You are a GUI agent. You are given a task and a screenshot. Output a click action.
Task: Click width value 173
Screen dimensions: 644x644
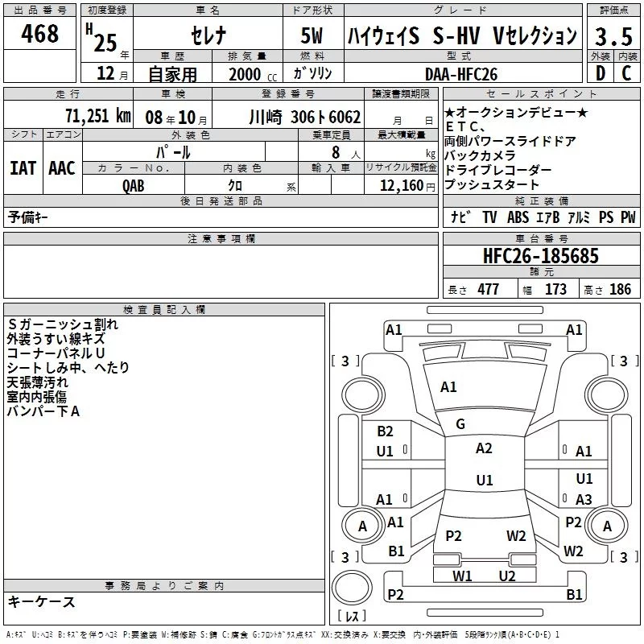[x=555, y=289]
